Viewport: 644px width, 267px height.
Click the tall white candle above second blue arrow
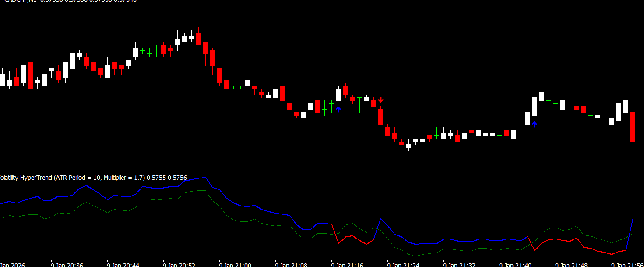[535, 107]
